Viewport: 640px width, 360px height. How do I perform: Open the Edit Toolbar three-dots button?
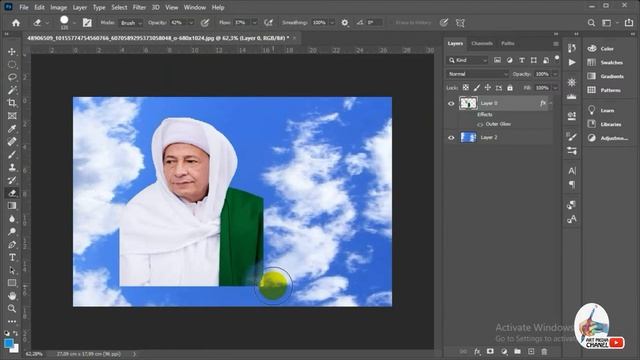[12, 321]
